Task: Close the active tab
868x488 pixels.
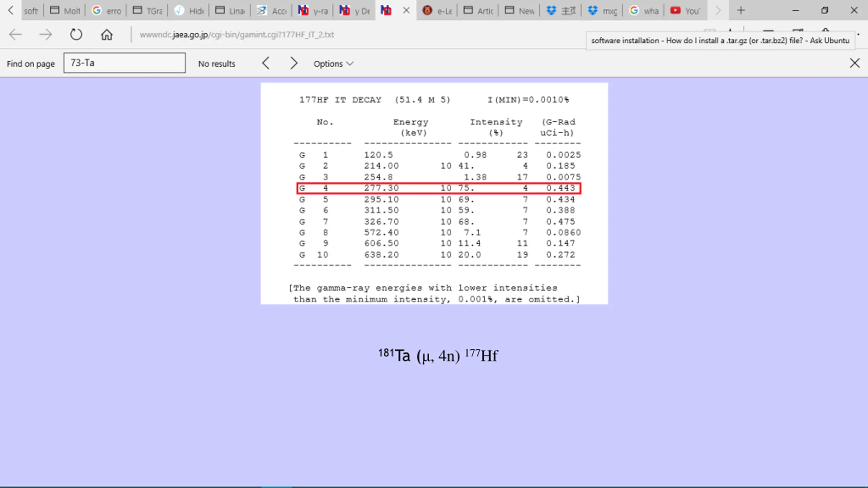Action: click(407, 11)
